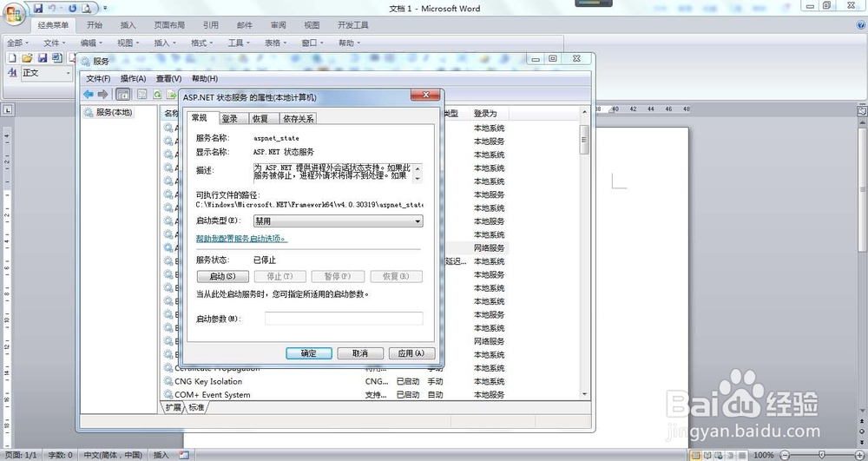Select the COM+ Event System service row
Screen dimensions: 868x461
click(x=371, y=395)
